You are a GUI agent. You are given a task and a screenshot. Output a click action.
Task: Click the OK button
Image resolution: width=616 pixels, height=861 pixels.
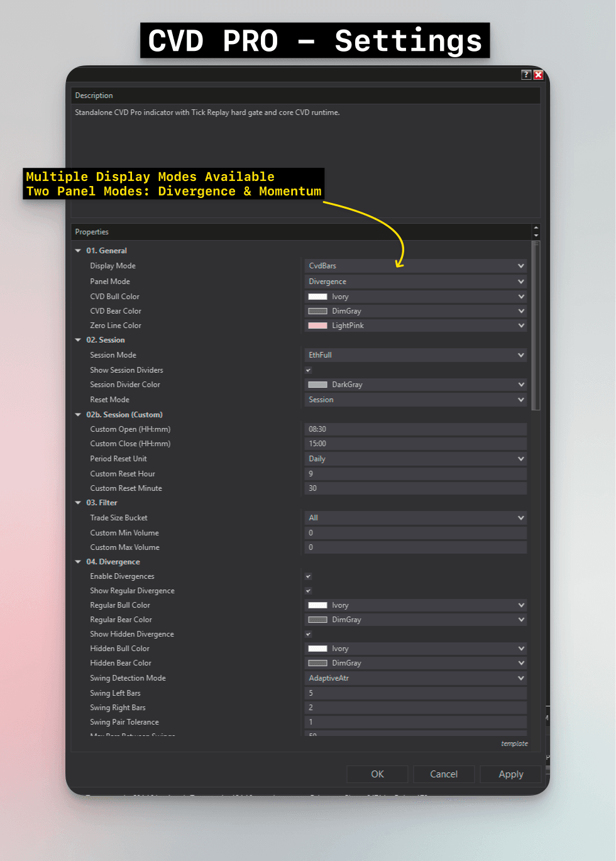point(377,774)
